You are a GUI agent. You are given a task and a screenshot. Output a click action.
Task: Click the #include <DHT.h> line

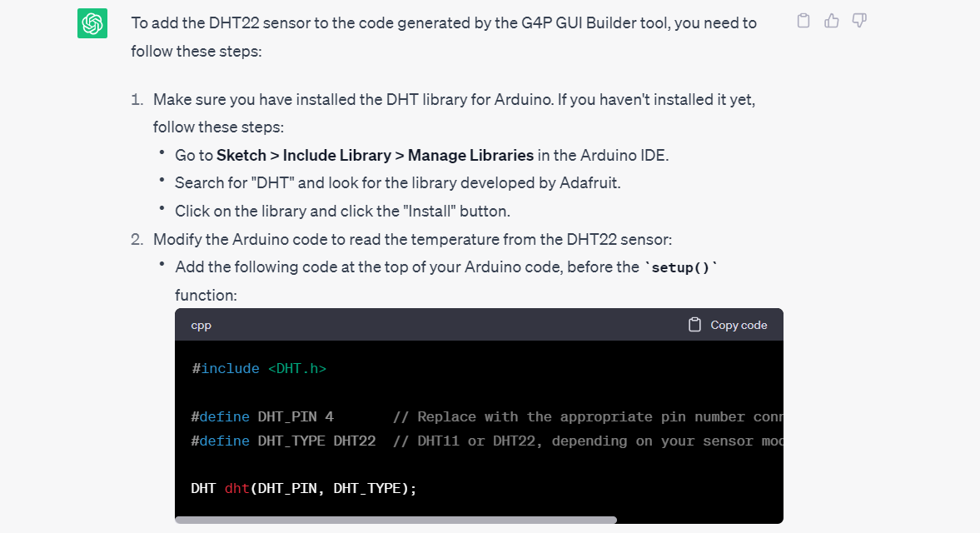point(259,369)
